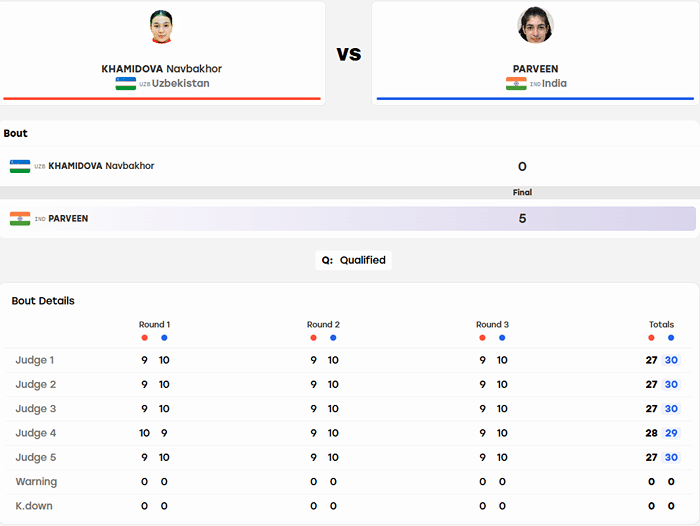
Task: Open PARVEEN name in header card
Action: click(x=535, y=69)
